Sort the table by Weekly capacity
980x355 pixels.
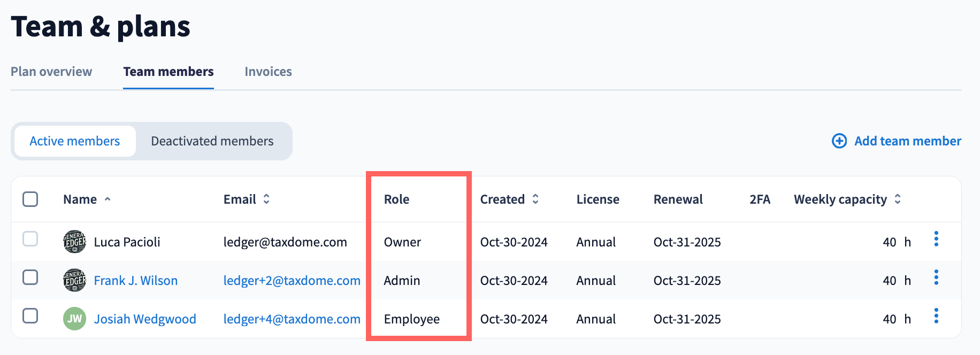coord(898,199)
